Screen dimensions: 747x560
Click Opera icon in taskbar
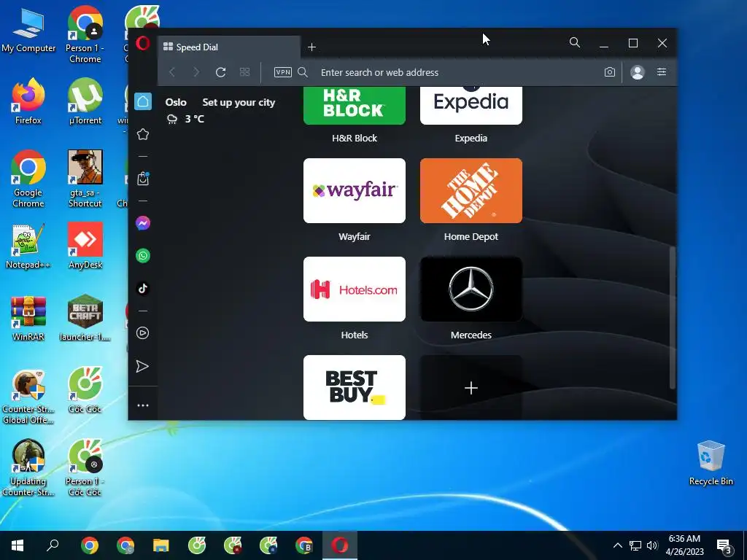click(x=340, y=545)
